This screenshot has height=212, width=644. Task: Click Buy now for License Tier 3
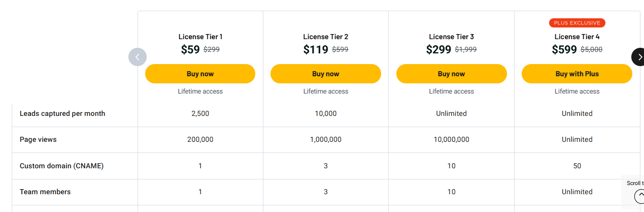click(451, 74)
